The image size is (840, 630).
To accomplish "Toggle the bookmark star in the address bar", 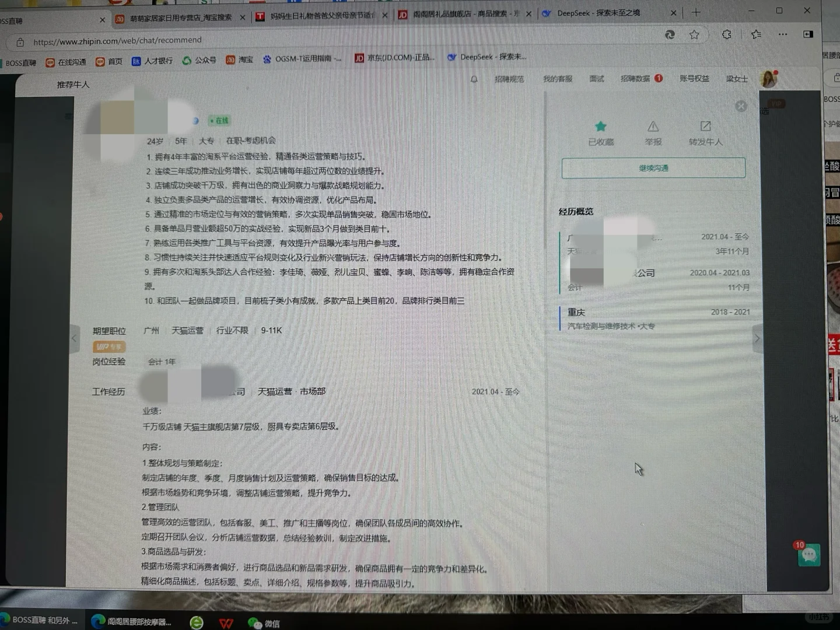I will [x=694, y=34].
